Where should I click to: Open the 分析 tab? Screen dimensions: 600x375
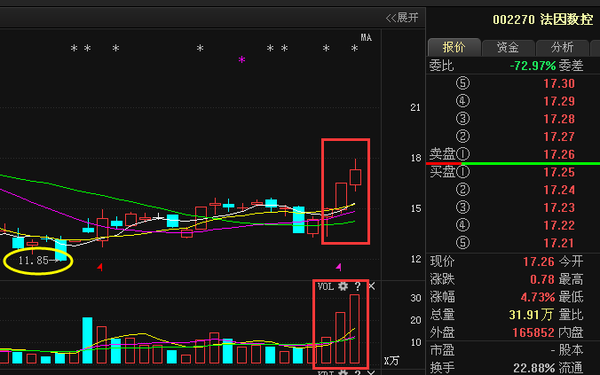click(x=562, y=47)
